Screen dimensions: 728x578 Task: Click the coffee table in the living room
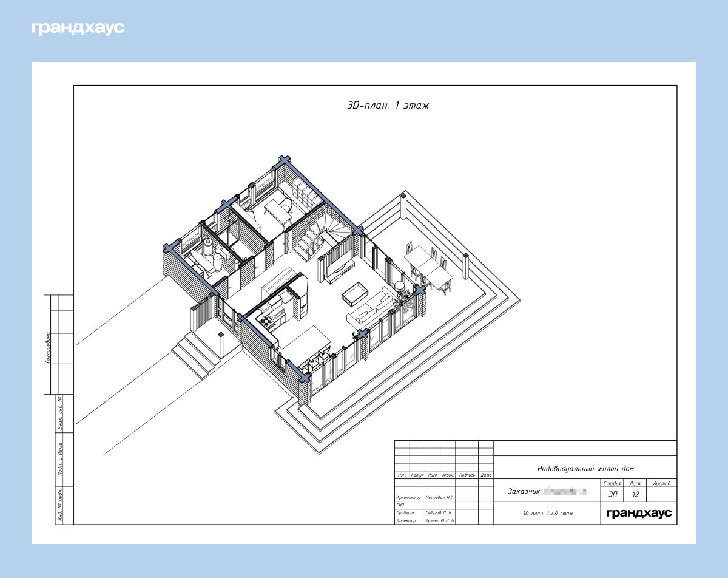click(355, 294)
